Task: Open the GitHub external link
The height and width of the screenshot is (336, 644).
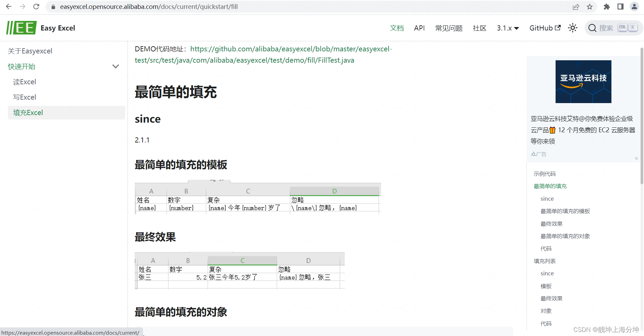Action: tap(545, 28)
